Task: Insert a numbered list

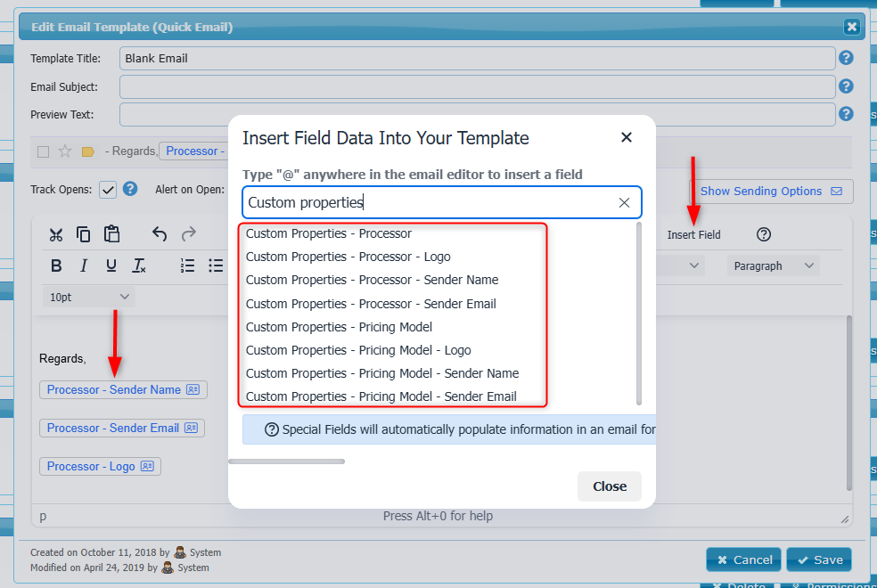Action: point(187,265)
